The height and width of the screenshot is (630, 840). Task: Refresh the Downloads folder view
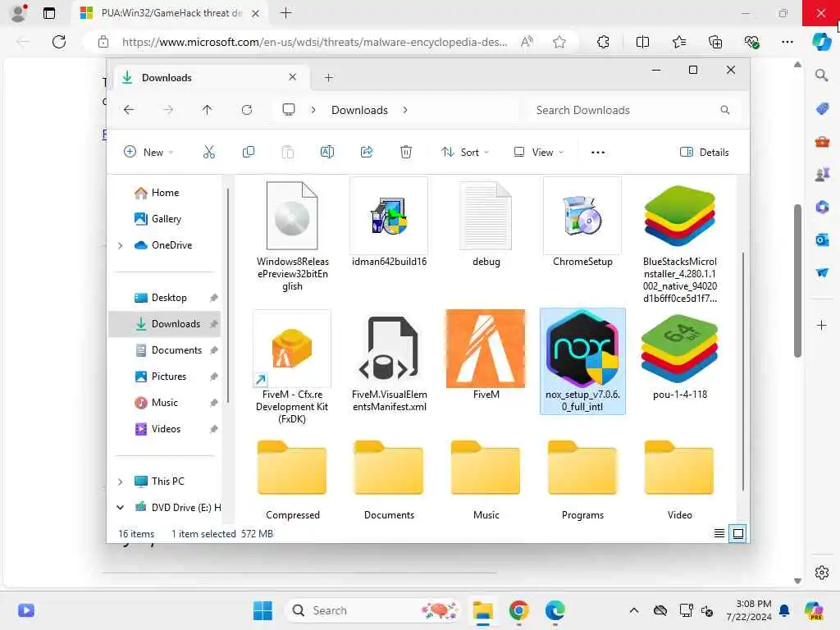click(x=246, y=110)
